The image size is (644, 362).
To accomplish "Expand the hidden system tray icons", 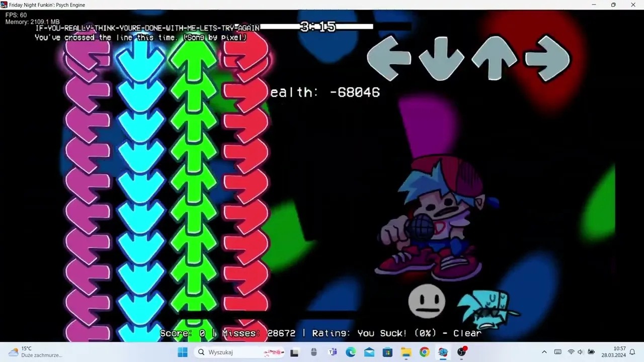I will (544, 352).
